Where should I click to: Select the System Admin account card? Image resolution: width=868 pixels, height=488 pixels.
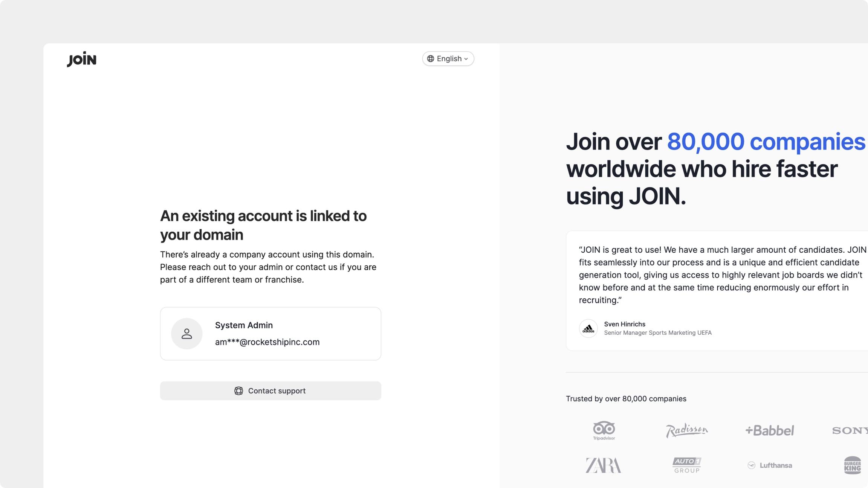click(x=270, y=334)
